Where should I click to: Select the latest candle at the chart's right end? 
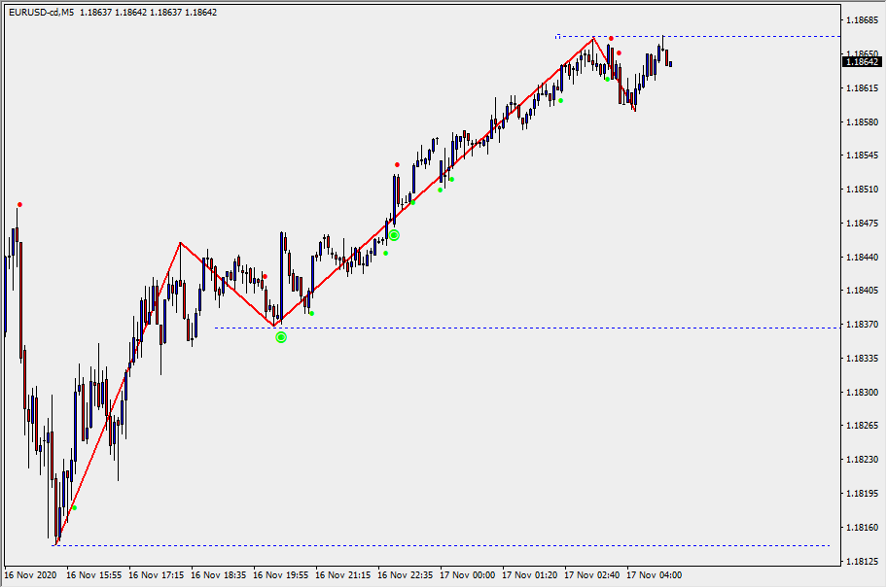pyautogui.click(x=670, y=64)
